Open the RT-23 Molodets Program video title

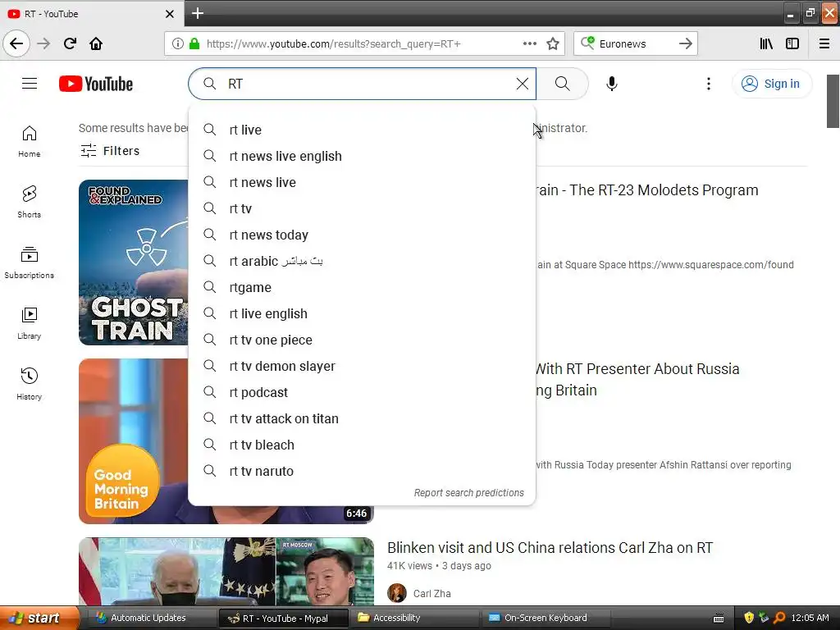coord(647,190)
